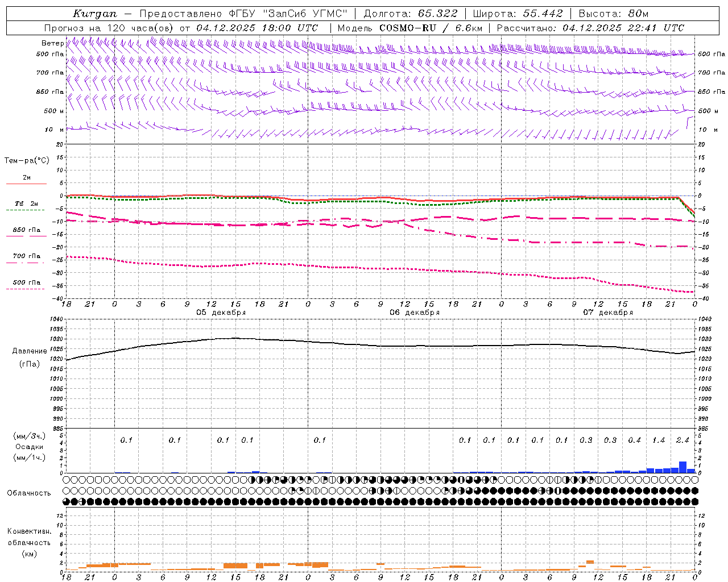Click the "700 гПа" temperature legend entry
Viewport: 728px width, 582px height.
click(27, 256)
